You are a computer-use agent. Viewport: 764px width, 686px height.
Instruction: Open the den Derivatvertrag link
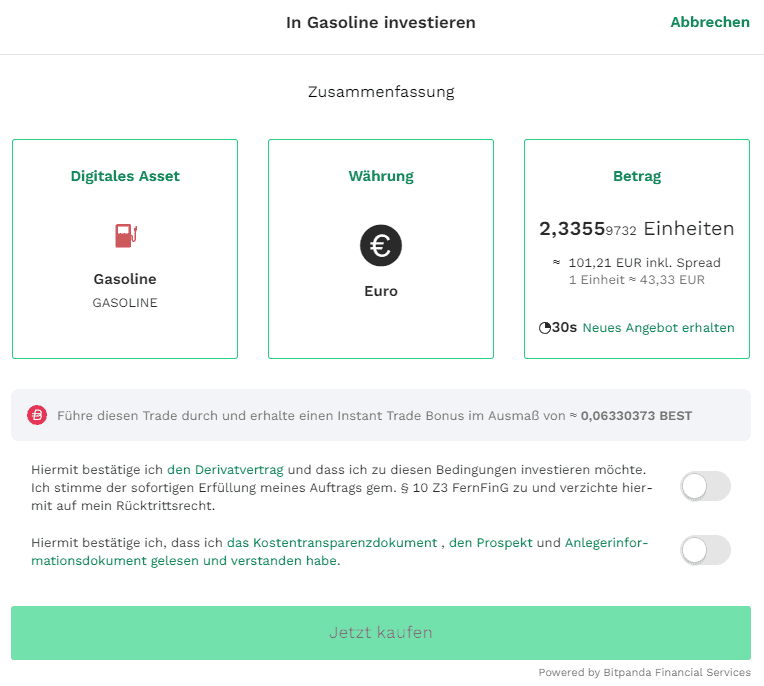[225, 470]
